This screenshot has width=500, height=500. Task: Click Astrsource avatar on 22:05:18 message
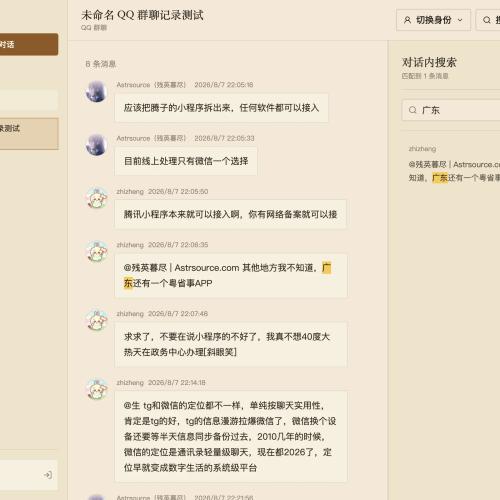(x=96, y=91)
